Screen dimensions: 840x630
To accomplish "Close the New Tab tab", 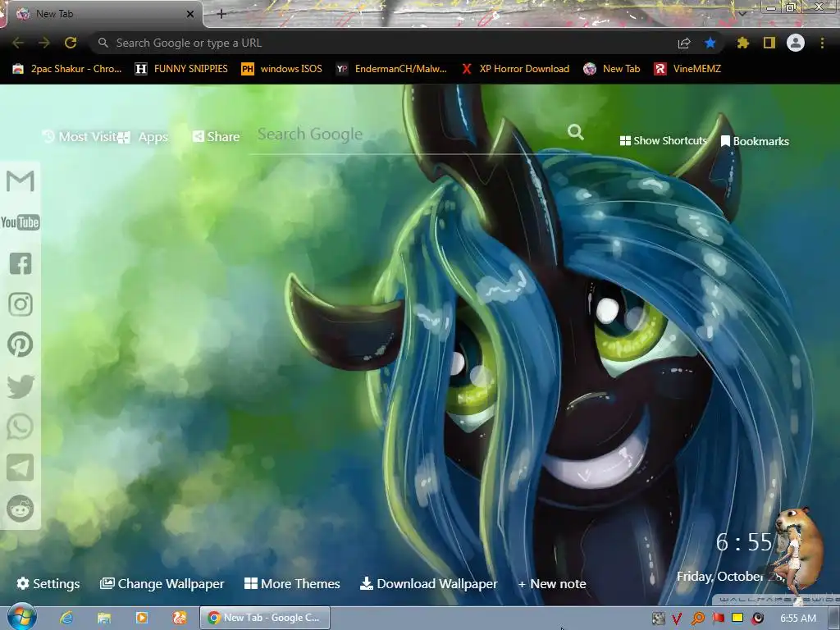I will coord(190,14).
